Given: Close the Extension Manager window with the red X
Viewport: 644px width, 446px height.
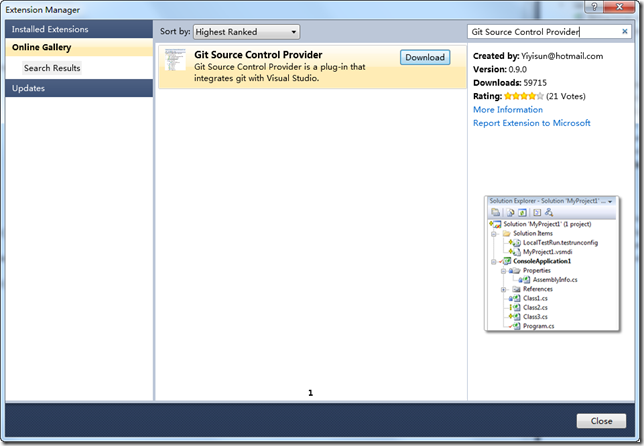Looking at the screenshot, I should click(x=620, y=6).
